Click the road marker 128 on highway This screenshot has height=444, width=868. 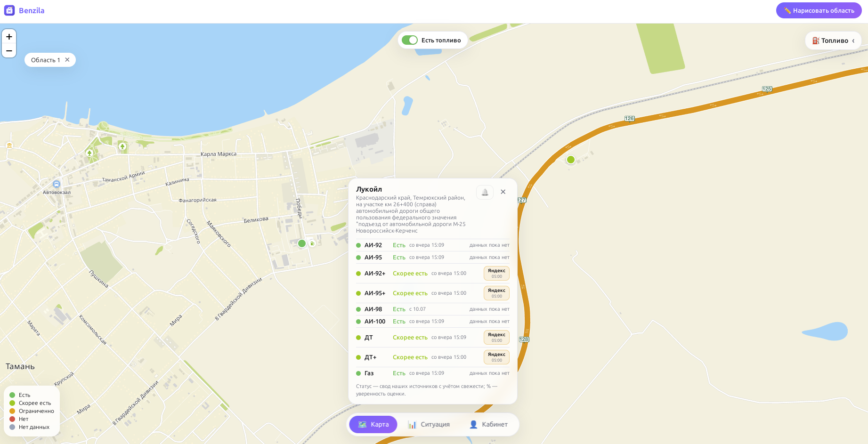524,339
